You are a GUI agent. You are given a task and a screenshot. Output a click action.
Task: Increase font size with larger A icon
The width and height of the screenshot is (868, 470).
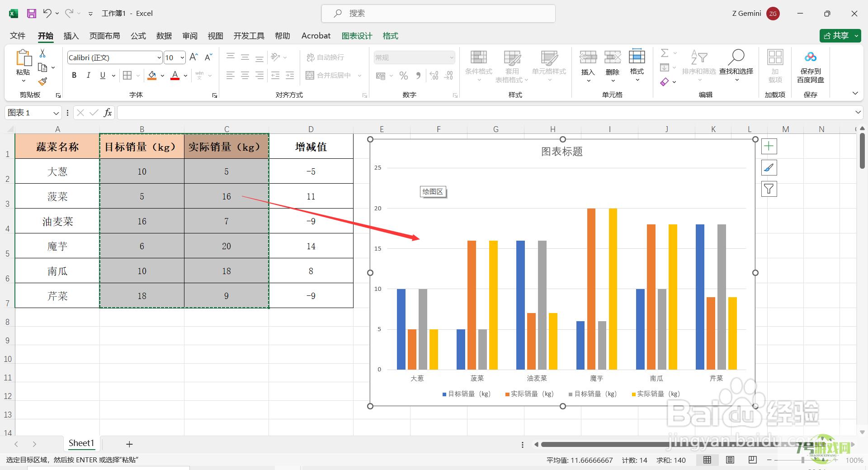point(193,57)
